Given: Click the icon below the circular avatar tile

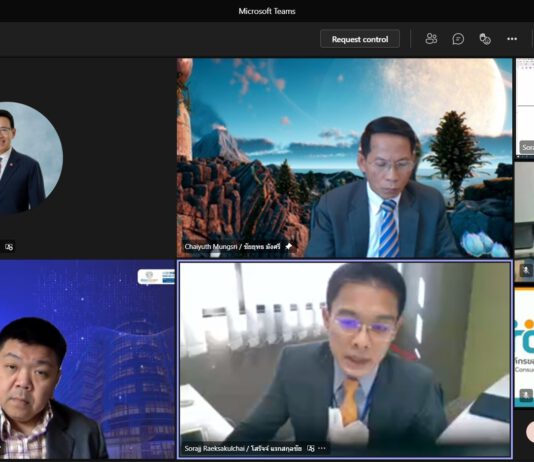Looking at the screenshot, I should pos(9,247).
